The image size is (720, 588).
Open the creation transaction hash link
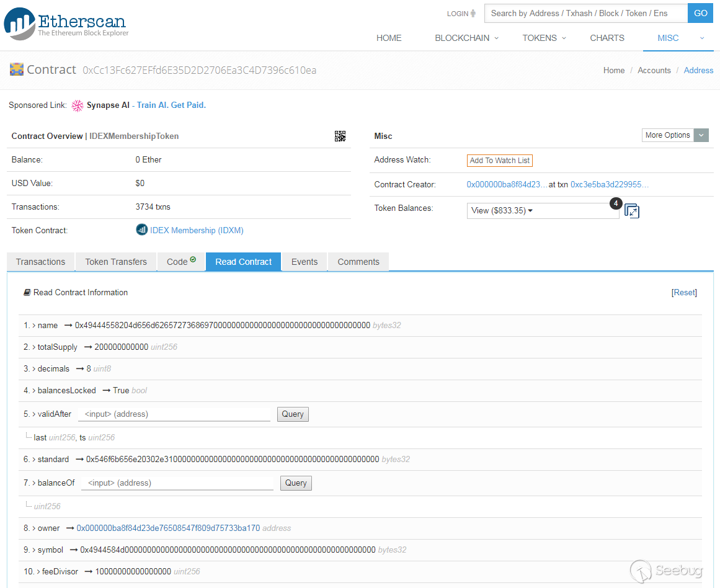coord(610,185)
